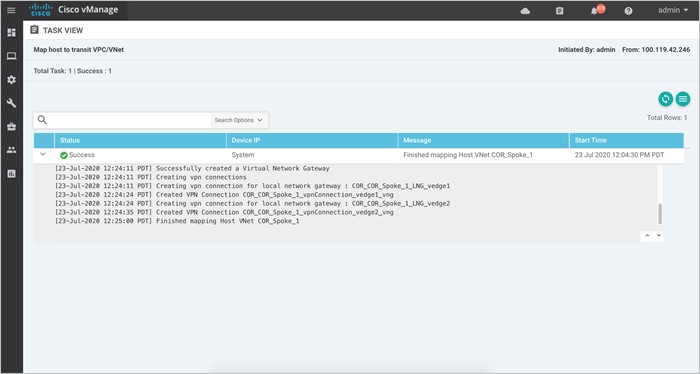
Task: Click the green columns list button
Action: (683, 99)
